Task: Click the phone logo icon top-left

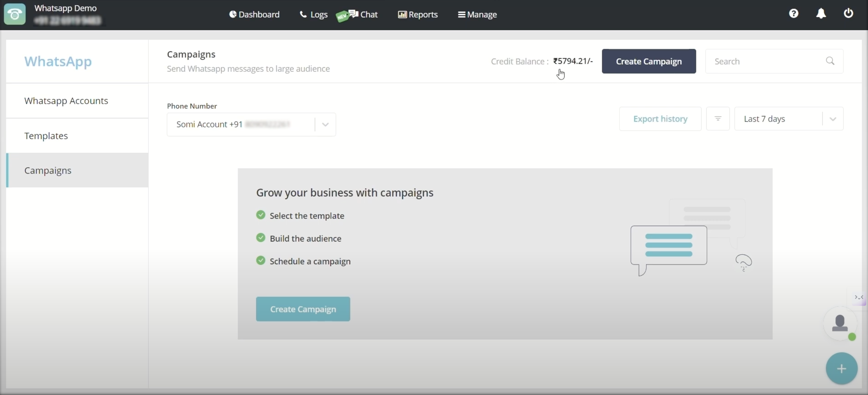Action: click(15, 14)
